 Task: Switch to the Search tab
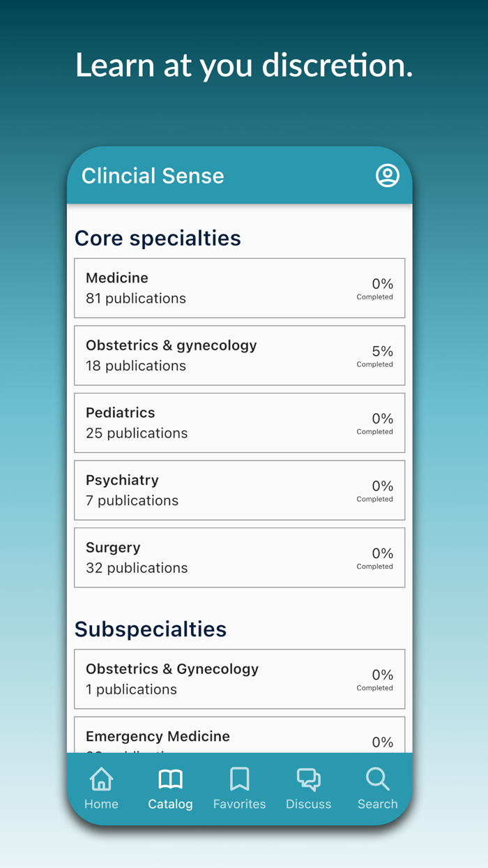pyautogui.click(x=377, y=788)
